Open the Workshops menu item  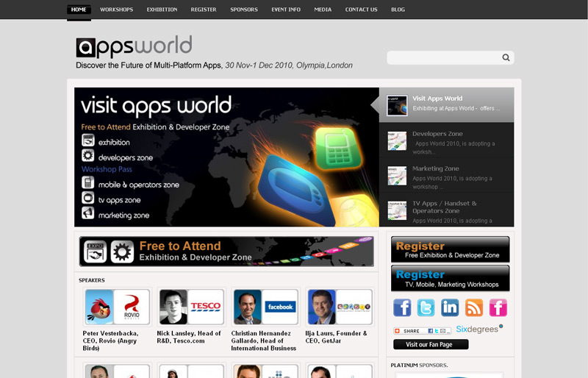point(117,10)
